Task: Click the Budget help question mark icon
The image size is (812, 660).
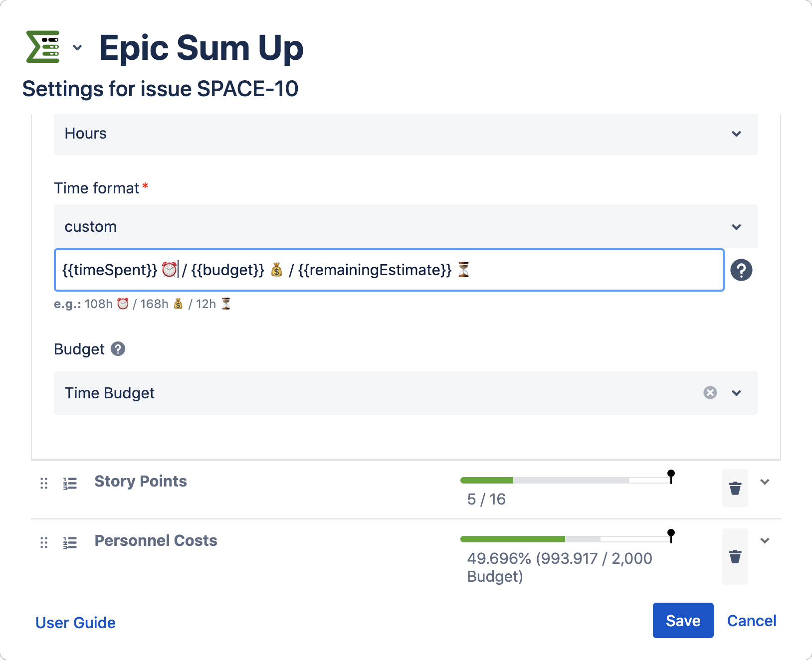Action: (118, 349)
